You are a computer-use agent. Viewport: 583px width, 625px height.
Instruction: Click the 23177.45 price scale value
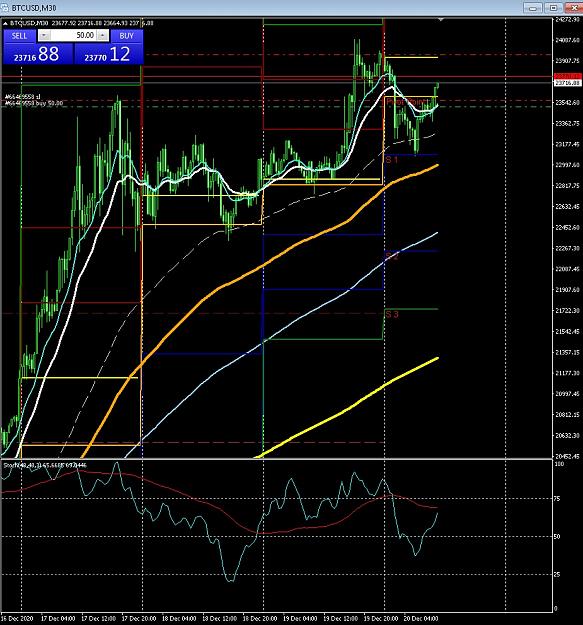pos(567,144)
